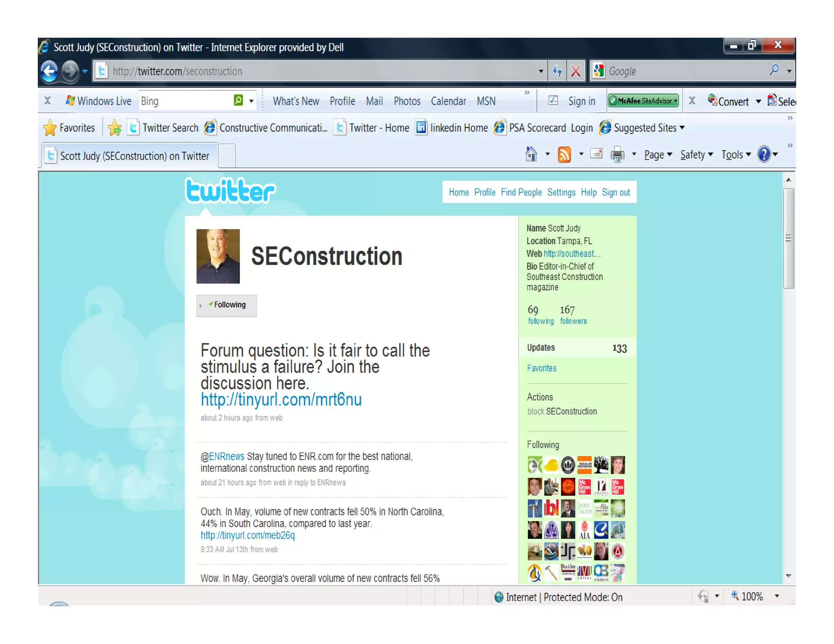Click the Bing search magnifier icon
The image size is (834, 644).
tap(238, 100)
